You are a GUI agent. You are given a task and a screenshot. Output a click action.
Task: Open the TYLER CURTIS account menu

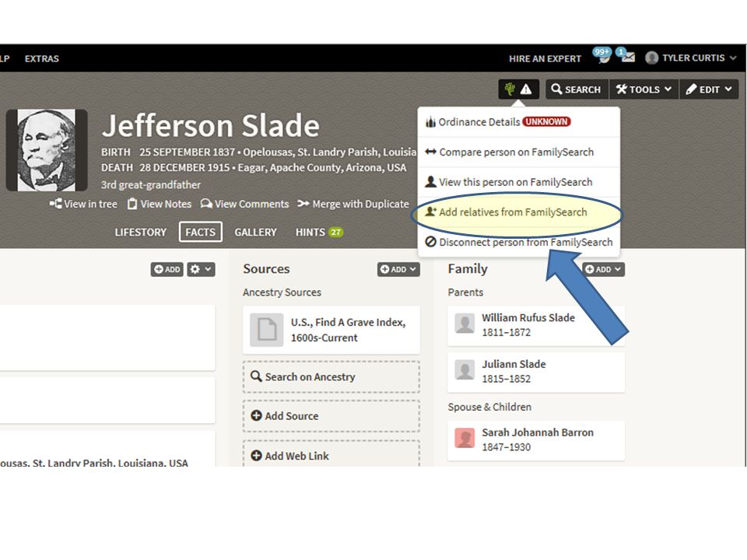691,58
